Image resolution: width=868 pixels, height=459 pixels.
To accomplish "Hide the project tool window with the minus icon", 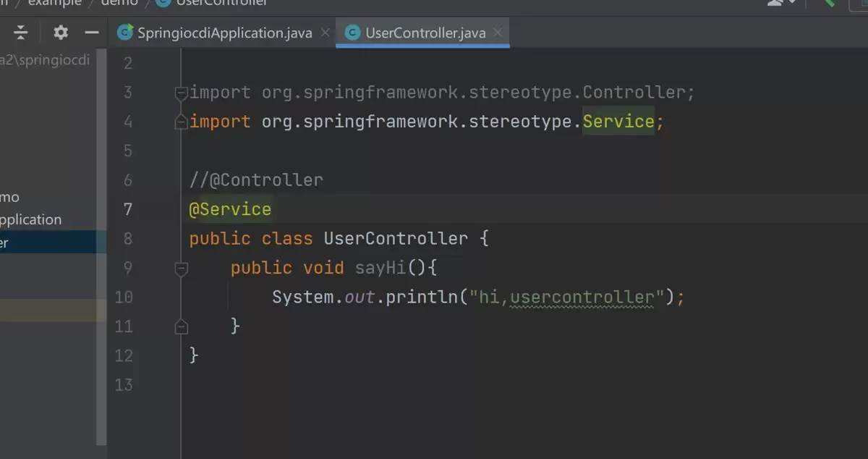I will (x=92, y=33).
